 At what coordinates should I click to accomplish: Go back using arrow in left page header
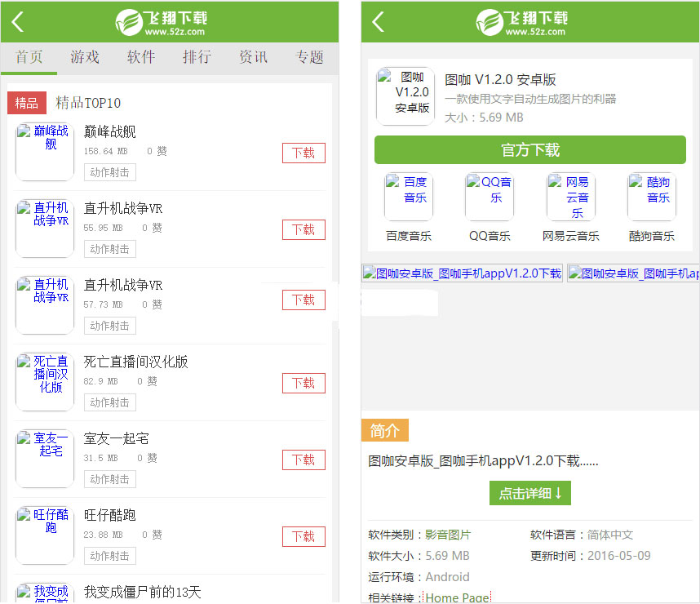click(18, 21)
